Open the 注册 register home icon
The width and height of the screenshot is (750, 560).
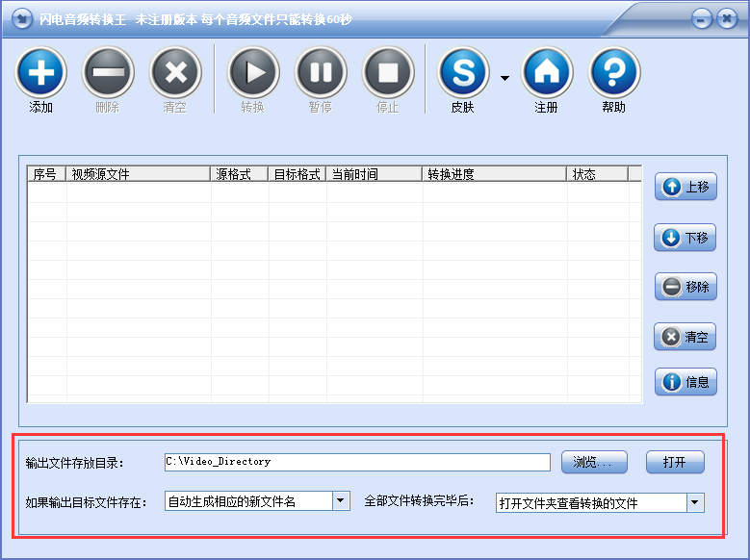(x=547, y=73)
